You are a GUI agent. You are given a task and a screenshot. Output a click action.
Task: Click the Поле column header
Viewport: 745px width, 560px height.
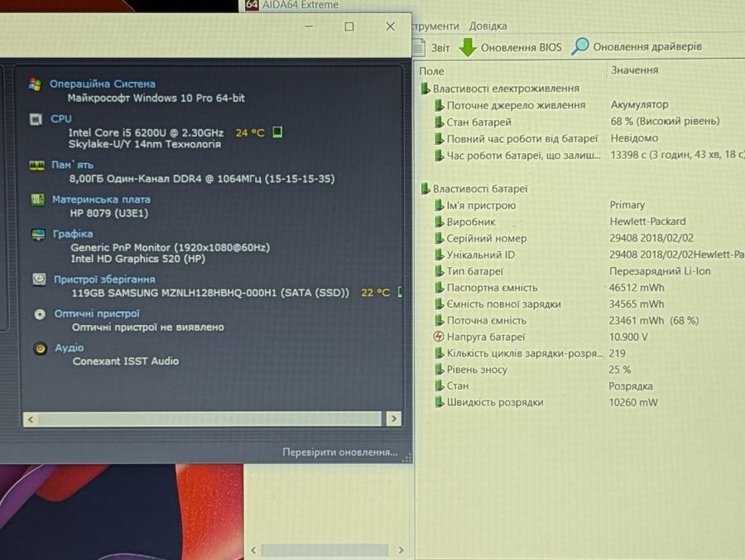click(431, 71)
